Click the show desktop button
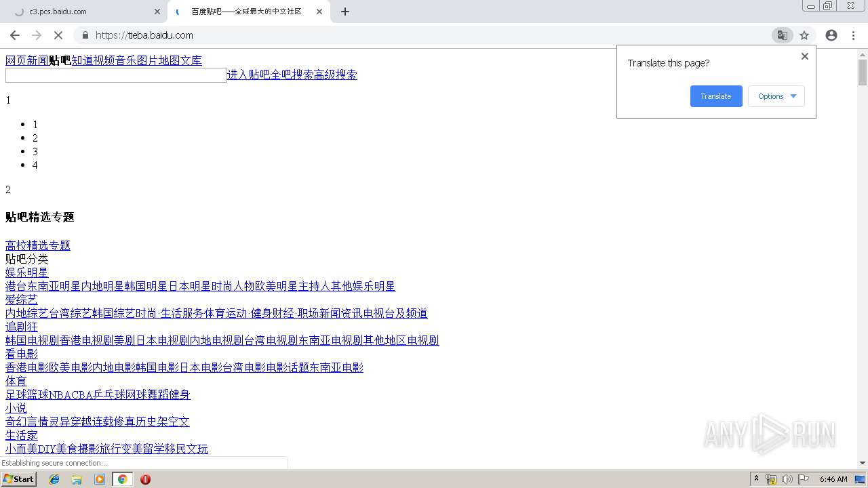Viewport: 868px width, 488px height. (861, 479)
